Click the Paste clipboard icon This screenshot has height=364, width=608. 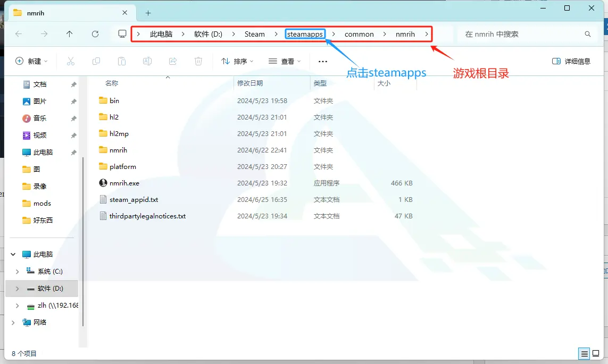[x=122, y=61]
